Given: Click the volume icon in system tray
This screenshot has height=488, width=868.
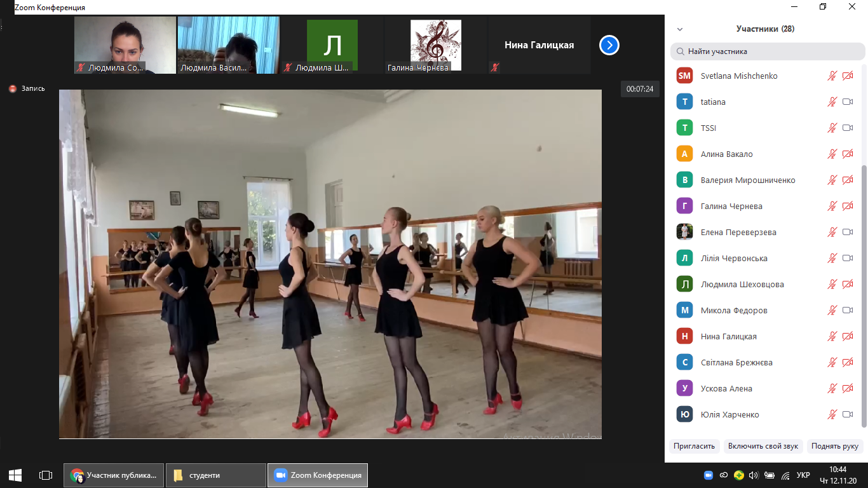Looking at the screenshot, I should click(x=754, y=475).
